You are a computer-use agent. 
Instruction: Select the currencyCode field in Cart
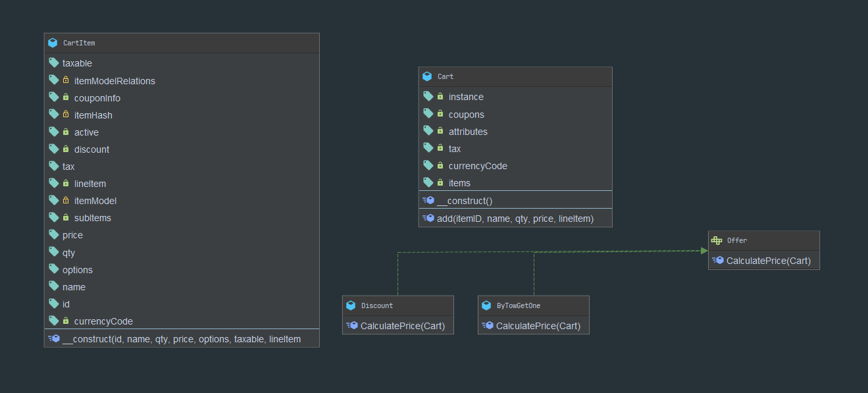click(x=478, y=166)
